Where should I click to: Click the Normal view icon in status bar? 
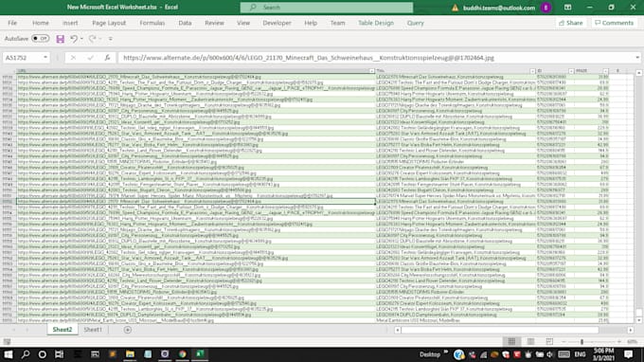click(511, 341)
